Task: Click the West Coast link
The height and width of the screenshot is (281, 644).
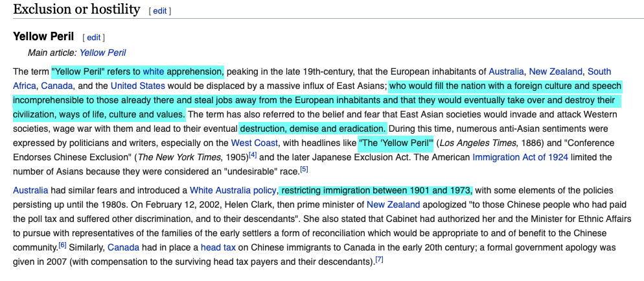Action: click(255, 143)
